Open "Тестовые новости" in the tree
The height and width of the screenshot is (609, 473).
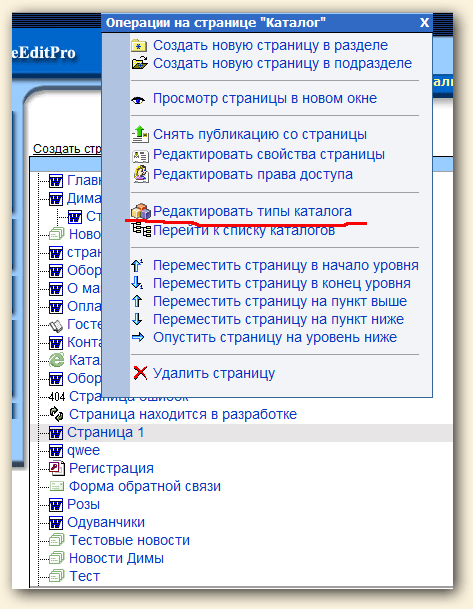tap(129, 540)
